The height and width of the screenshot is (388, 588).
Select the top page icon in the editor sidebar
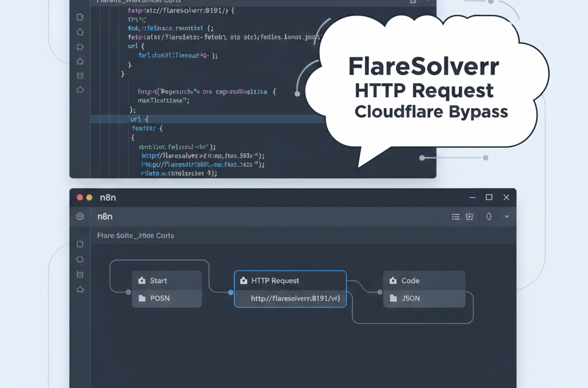click(79, 17)
